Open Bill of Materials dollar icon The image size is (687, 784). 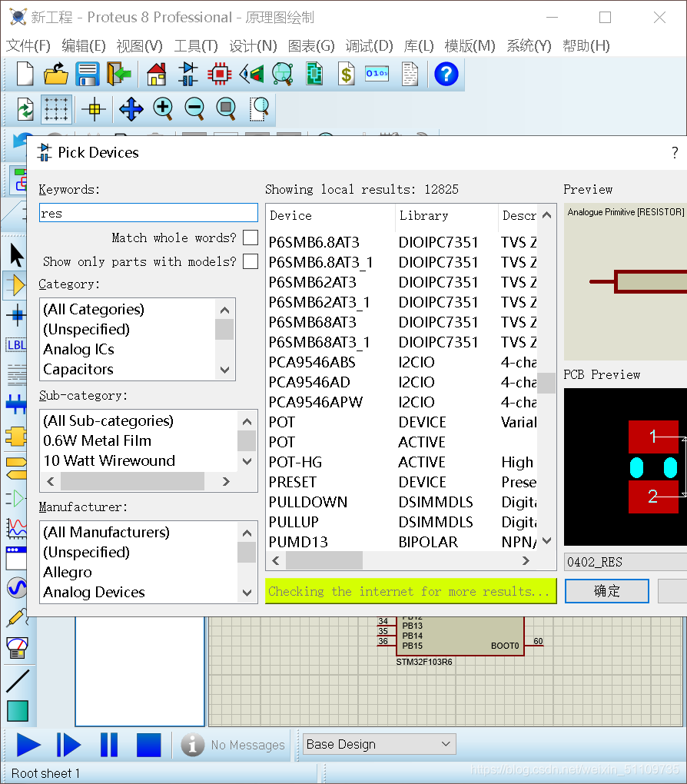tap(346, 74)
